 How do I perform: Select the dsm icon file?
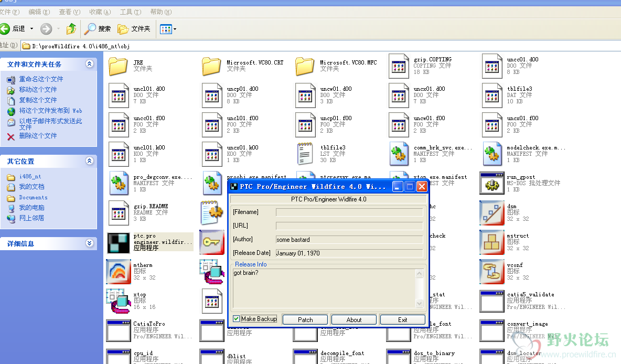(x=492, y=213)
